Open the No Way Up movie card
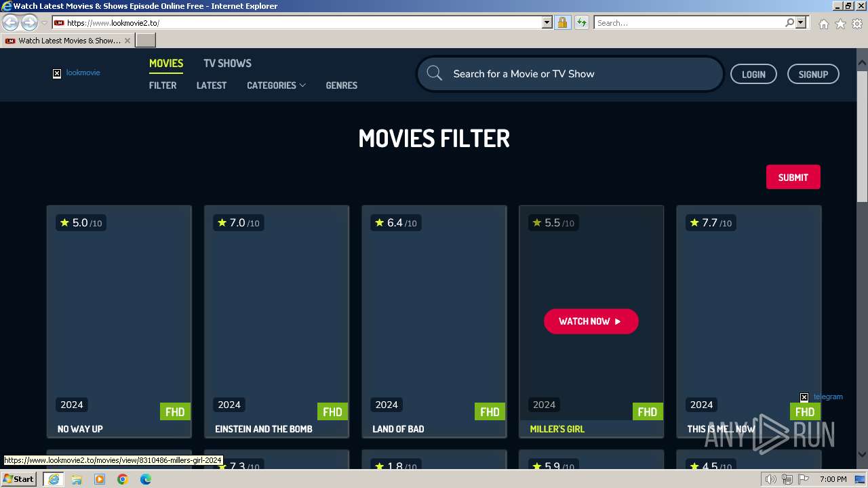868x488 pixels. click(x=119, y=322)
